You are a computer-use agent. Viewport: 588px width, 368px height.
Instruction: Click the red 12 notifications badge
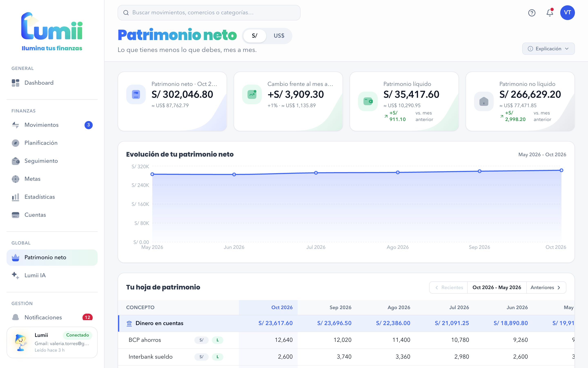tap(87, 317)
